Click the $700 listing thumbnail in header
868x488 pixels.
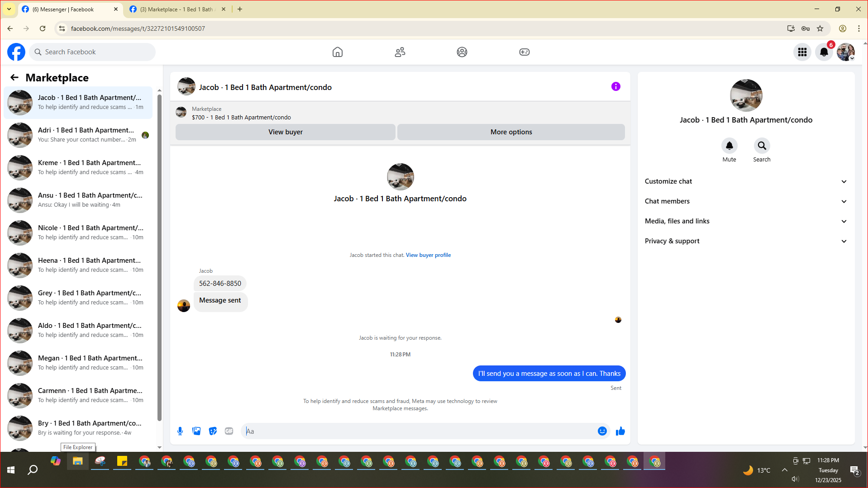[181, 113]
